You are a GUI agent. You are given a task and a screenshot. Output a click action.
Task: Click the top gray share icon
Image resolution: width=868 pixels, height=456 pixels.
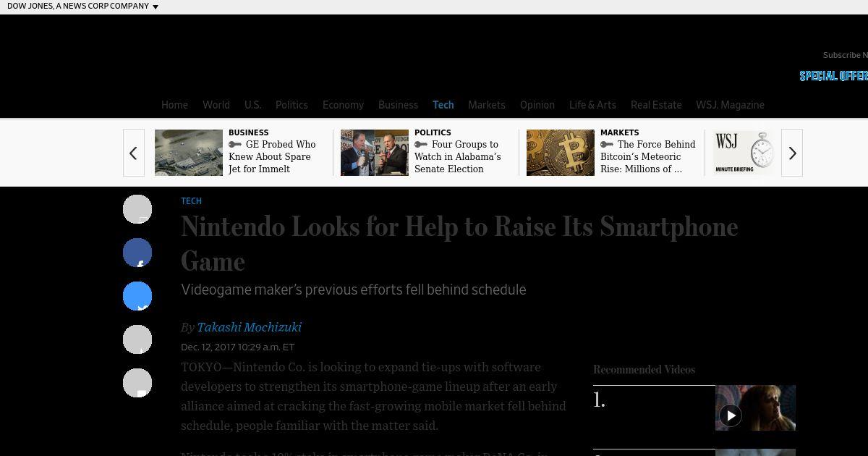(137, 209)
